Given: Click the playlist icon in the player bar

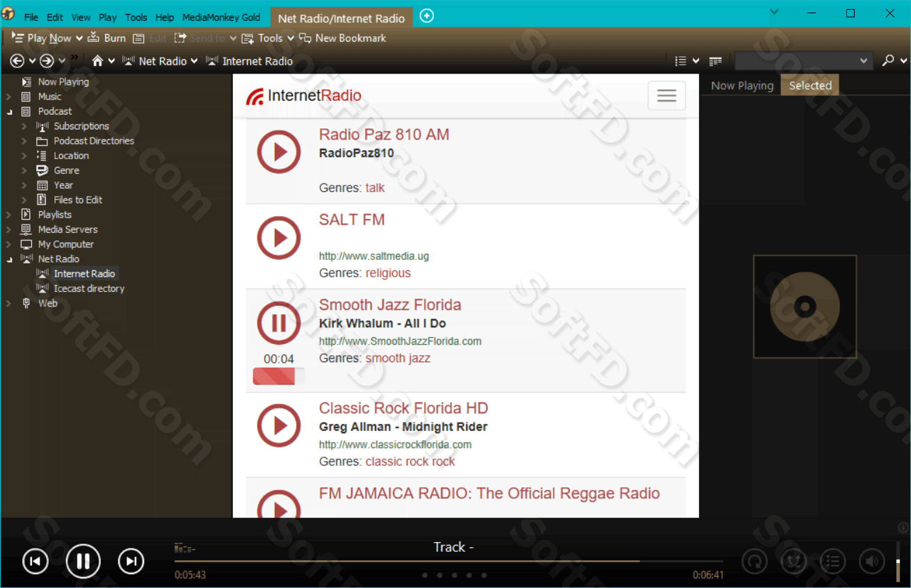Looking at the screenshot, I should point(832,561).
